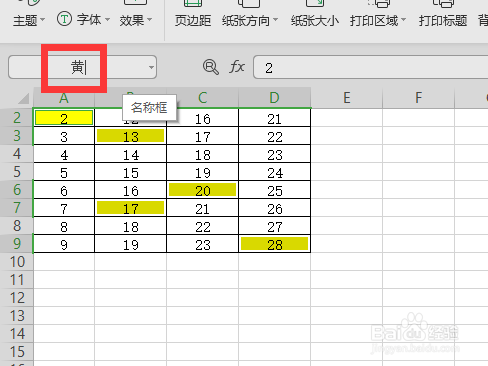Click cell with value 26
This screenshot has width=488, height=366.
pos(274,208)
